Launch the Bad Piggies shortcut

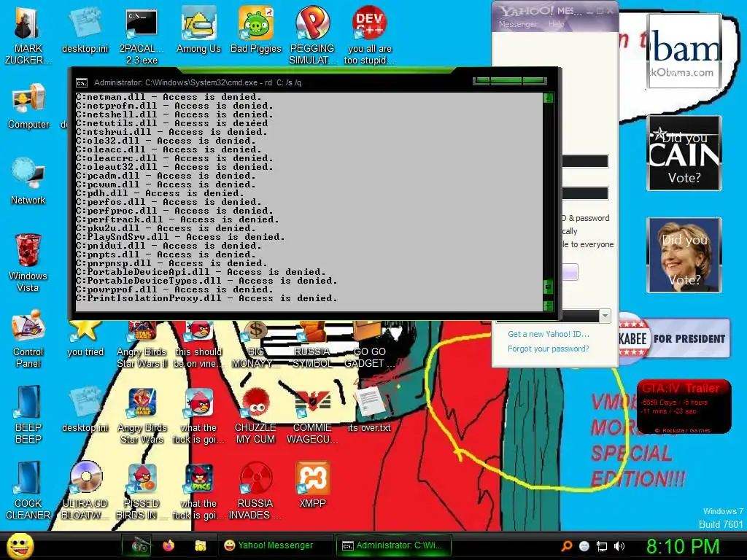coord(256,31)
